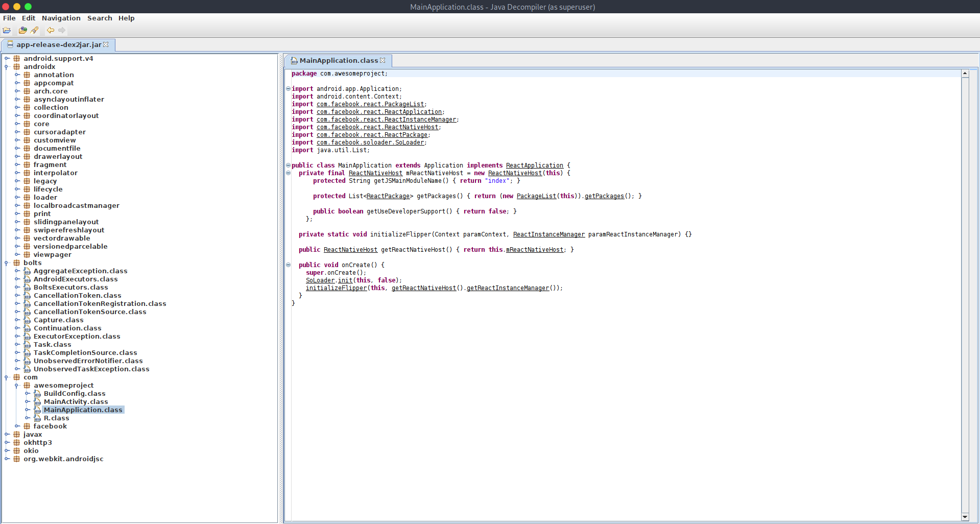
Task: Expand the facebook package node
Action: point(17,426)
